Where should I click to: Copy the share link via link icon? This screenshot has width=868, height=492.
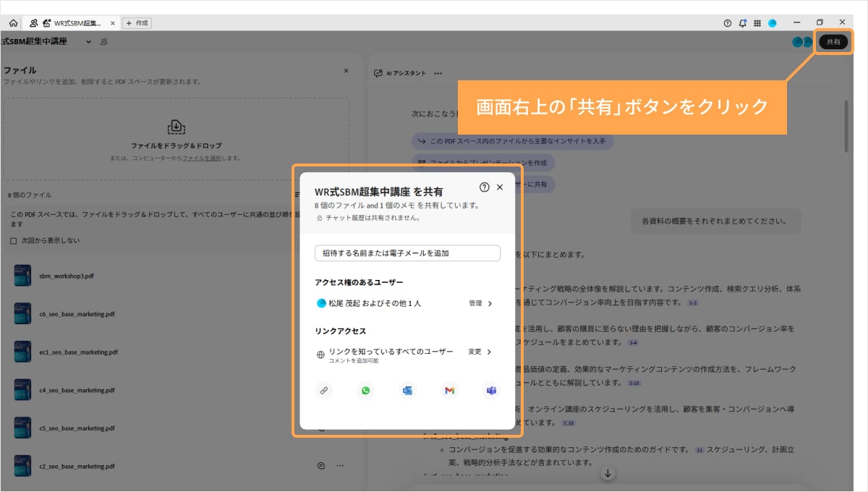(x=324, y=391)
